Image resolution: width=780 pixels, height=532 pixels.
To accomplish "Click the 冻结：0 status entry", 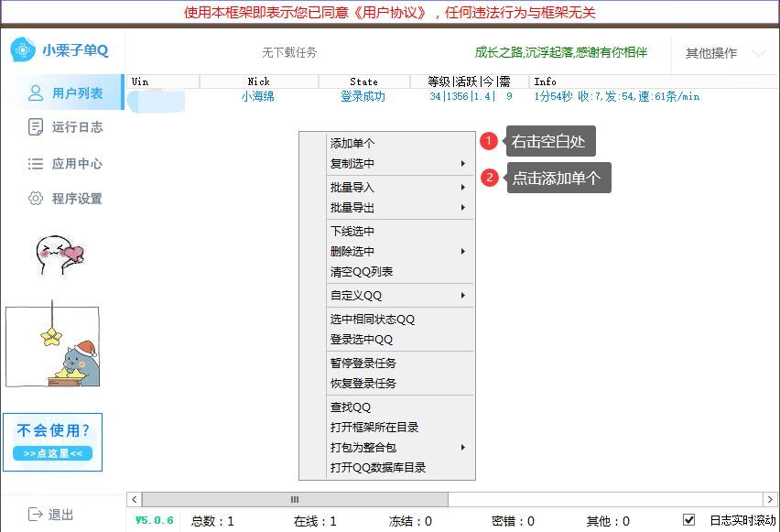I will pos(410,521).
